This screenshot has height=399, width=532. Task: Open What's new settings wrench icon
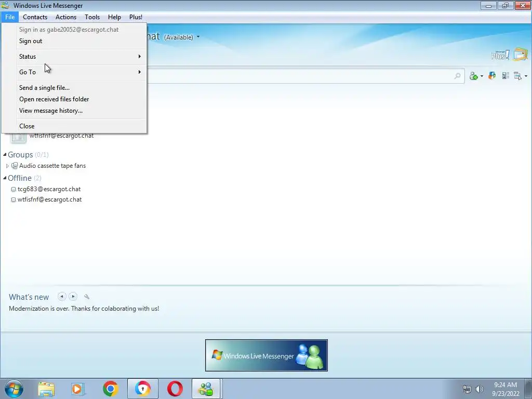[87, 297]
